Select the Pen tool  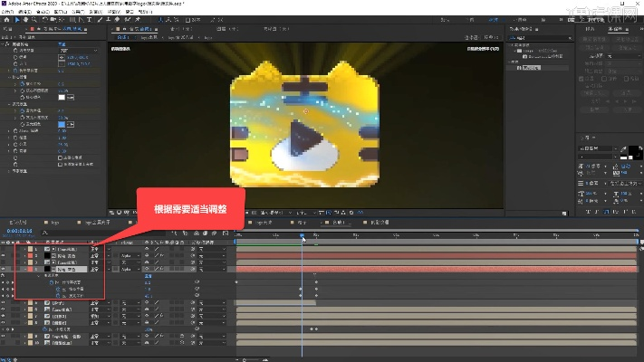82,20
